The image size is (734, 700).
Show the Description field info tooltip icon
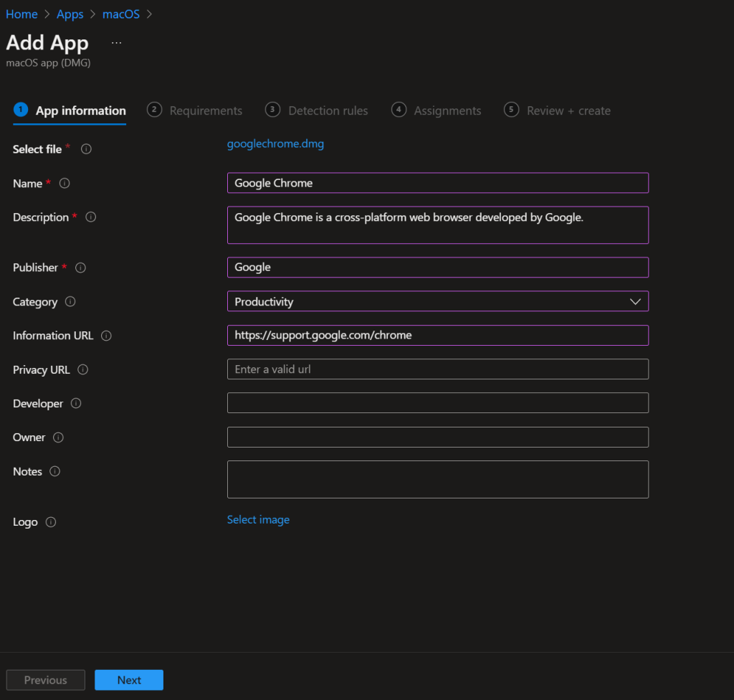pyautogui.click(x=91, y=217)
